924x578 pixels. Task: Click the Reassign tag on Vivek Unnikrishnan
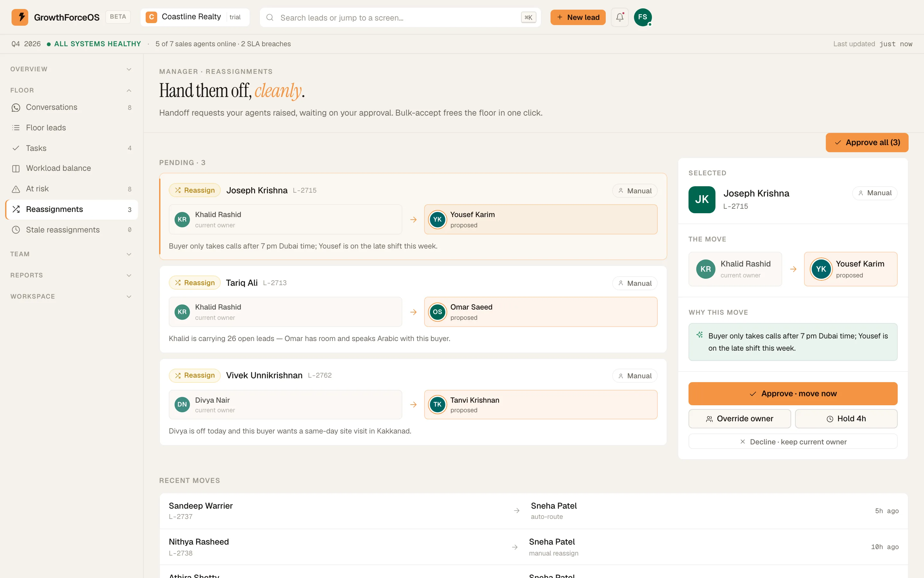pyautogui.click(x=195, y=375)
